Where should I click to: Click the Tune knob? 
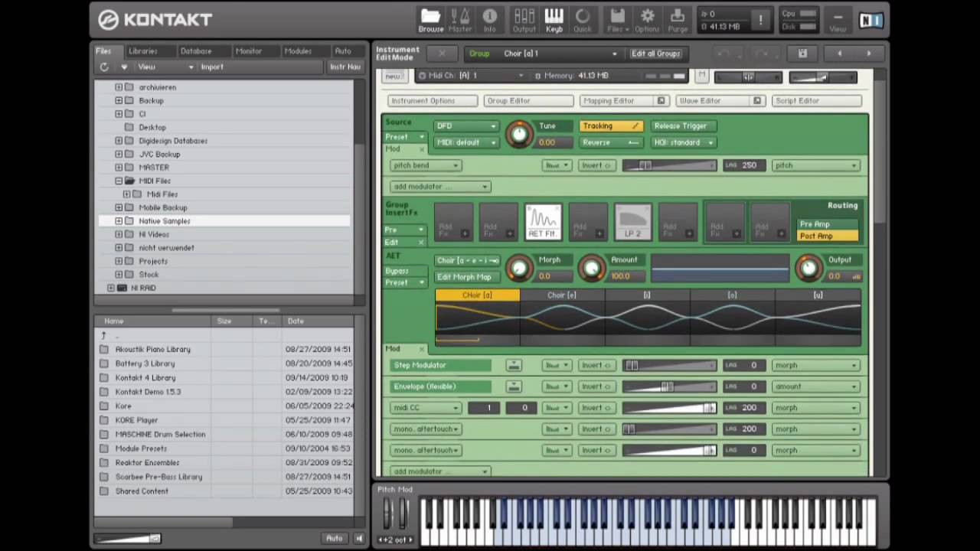519,135
